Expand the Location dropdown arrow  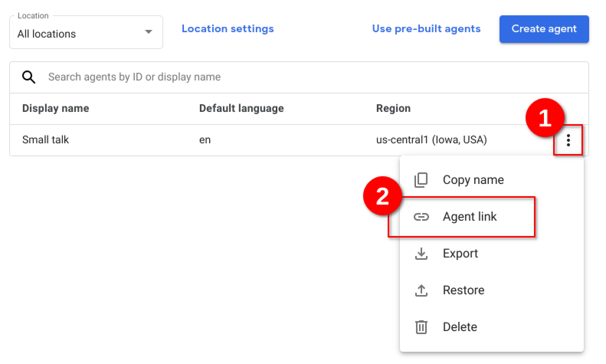coord(149,32)
